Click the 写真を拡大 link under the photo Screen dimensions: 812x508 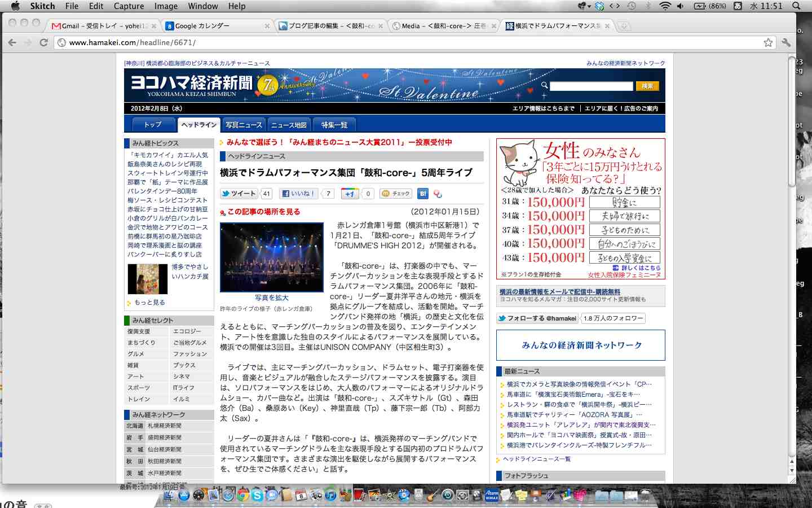click(271, 297)
